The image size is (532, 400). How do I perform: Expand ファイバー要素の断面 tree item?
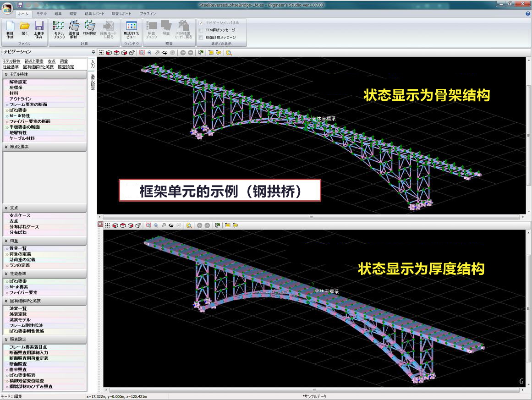point(7,122)
